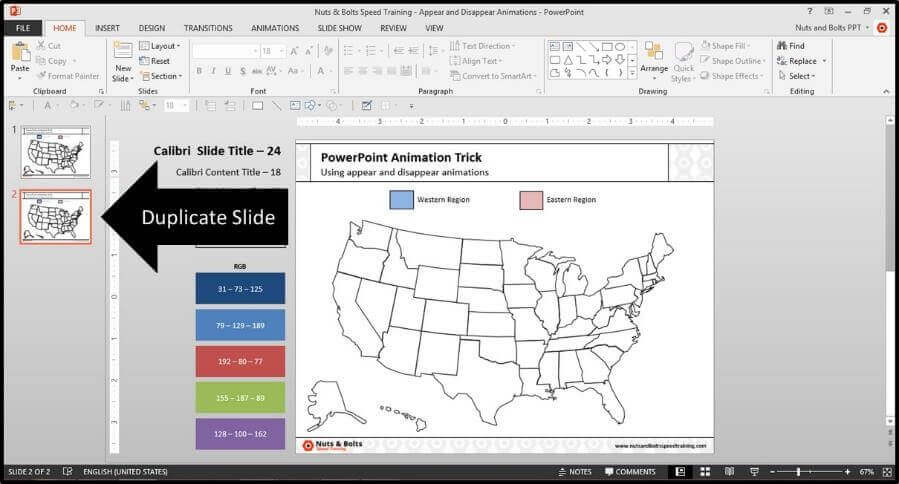The image size is (899, 484).
Task: Select slide 2 thumbnail
Action: click(56, 217)
